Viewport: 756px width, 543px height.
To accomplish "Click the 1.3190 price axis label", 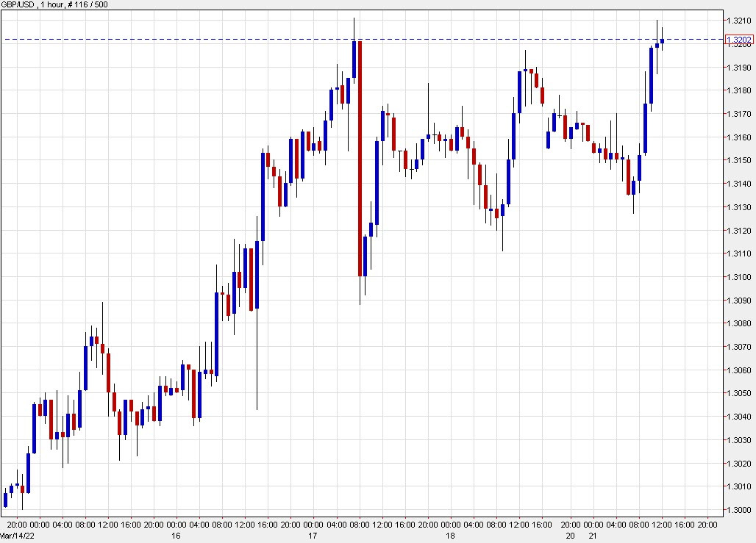I will 739,68.
